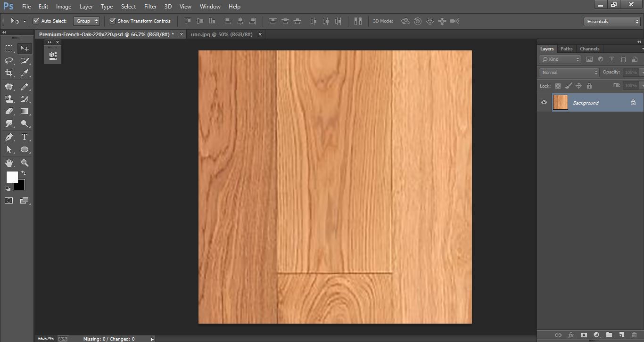Toggle the Auto-Select checkbox

(x=36, y=21)
